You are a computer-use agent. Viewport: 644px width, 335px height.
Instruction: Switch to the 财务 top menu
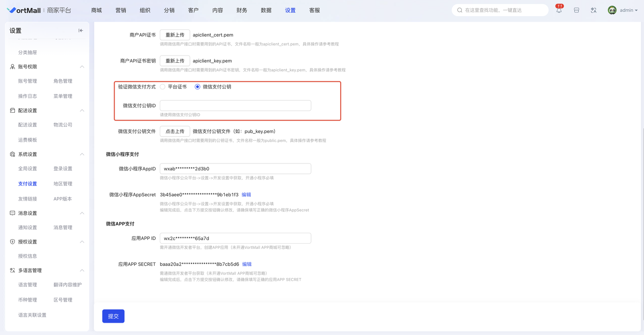coord(242,10)
